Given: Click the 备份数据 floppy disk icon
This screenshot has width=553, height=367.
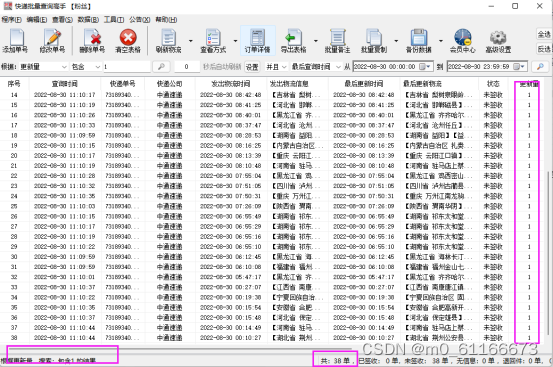Looking at the screenshot, I should coord(419,37).
